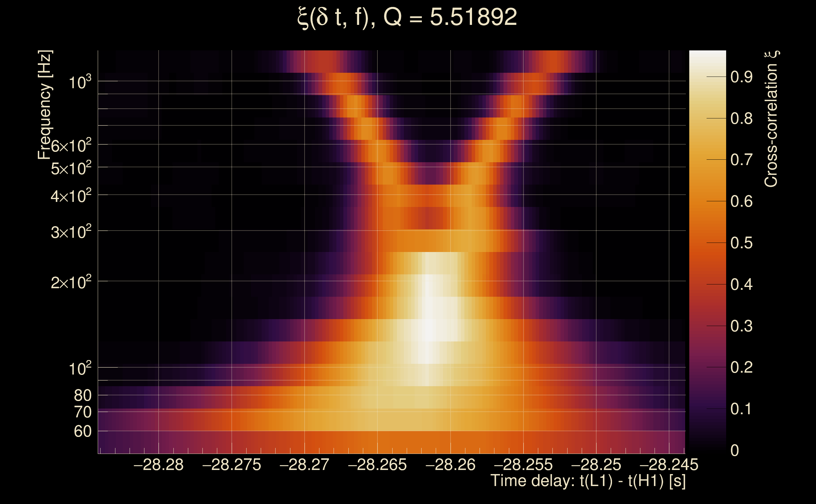The image size is (816, 504).
Task: Click the Time delay t(L1) - t(H1) axis label
Action: pyautogui.click(x=588, y=481)
